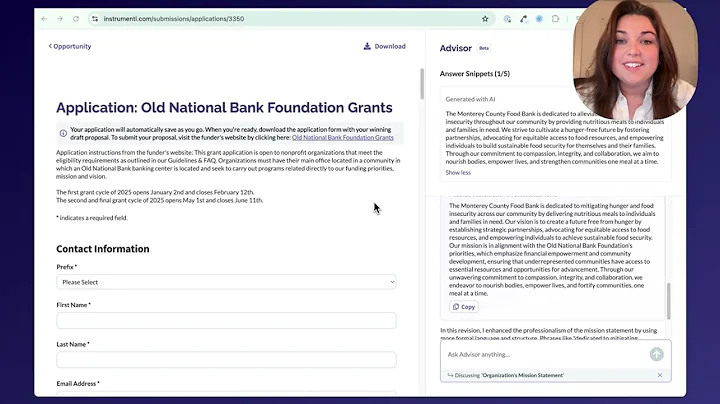The height and width of the screenshot is (404, 720).
Task: Go forward in the browser
Action: click(60, 19)
